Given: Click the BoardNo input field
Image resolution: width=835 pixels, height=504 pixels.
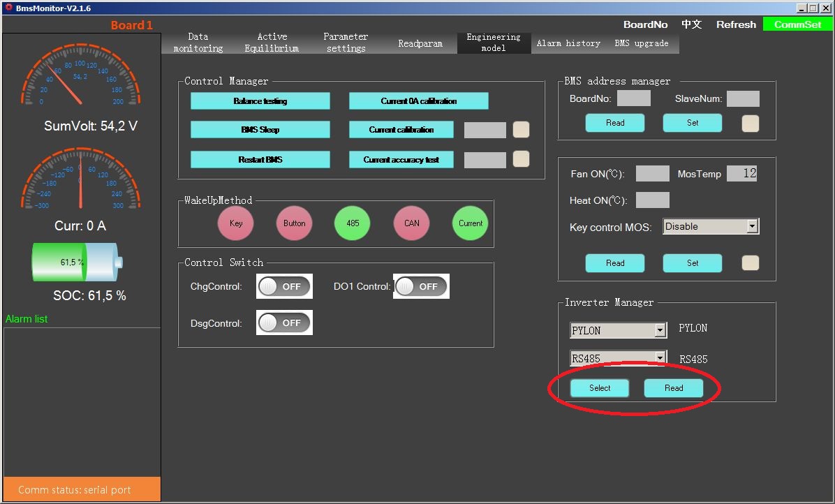Looking at the screenshot, I should [x=634, y=98].
